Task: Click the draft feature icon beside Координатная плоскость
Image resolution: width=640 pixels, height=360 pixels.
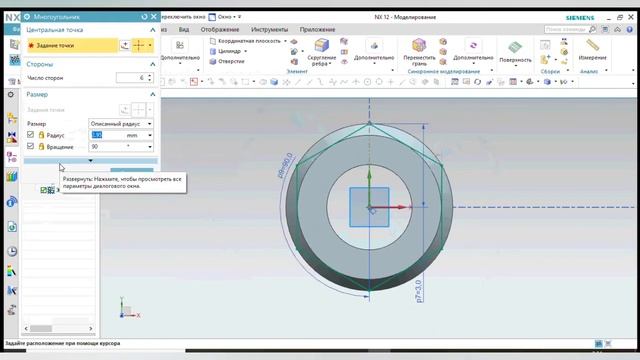Action: point(293,42)
